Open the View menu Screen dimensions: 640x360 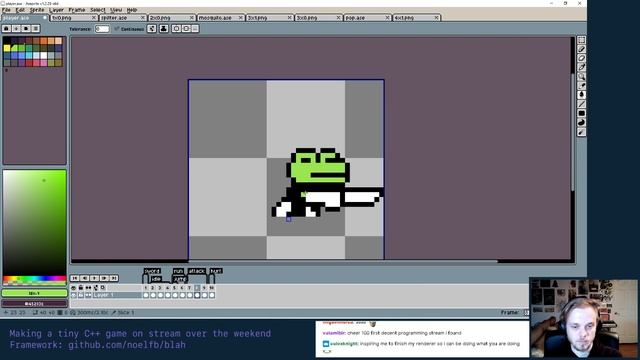point(116,10)
